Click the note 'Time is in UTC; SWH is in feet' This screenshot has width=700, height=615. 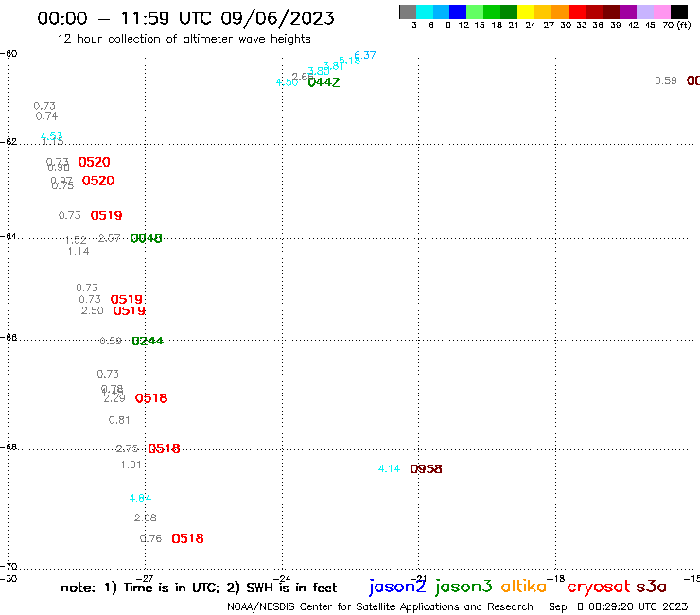(199, 588)
